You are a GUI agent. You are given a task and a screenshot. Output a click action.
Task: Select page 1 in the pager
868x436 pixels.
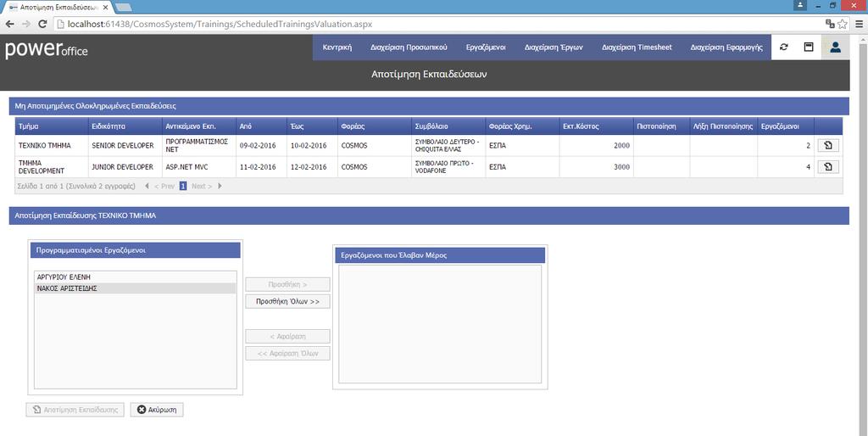coord(183,186)
